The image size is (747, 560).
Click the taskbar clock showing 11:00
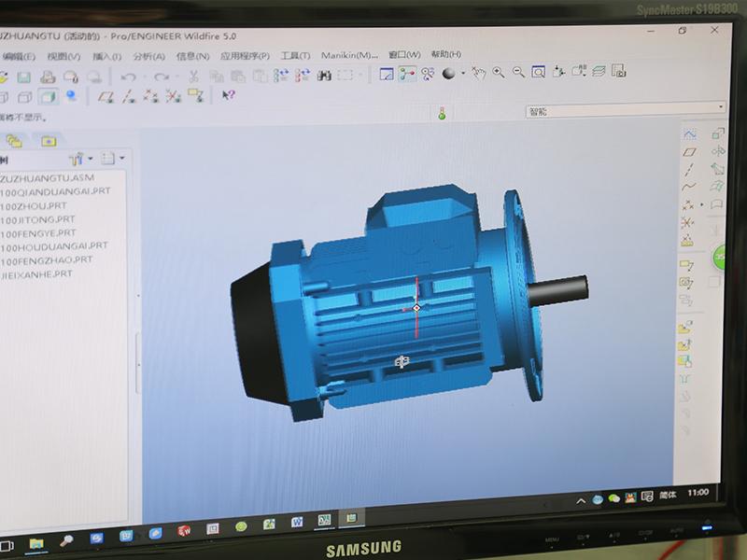tap(697, 492)
